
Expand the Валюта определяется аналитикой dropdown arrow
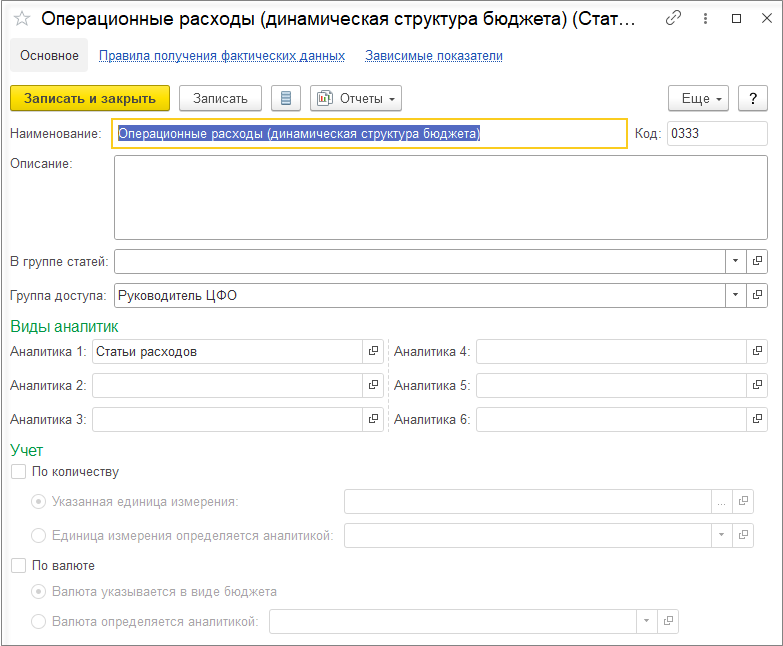tap(647, 621)
